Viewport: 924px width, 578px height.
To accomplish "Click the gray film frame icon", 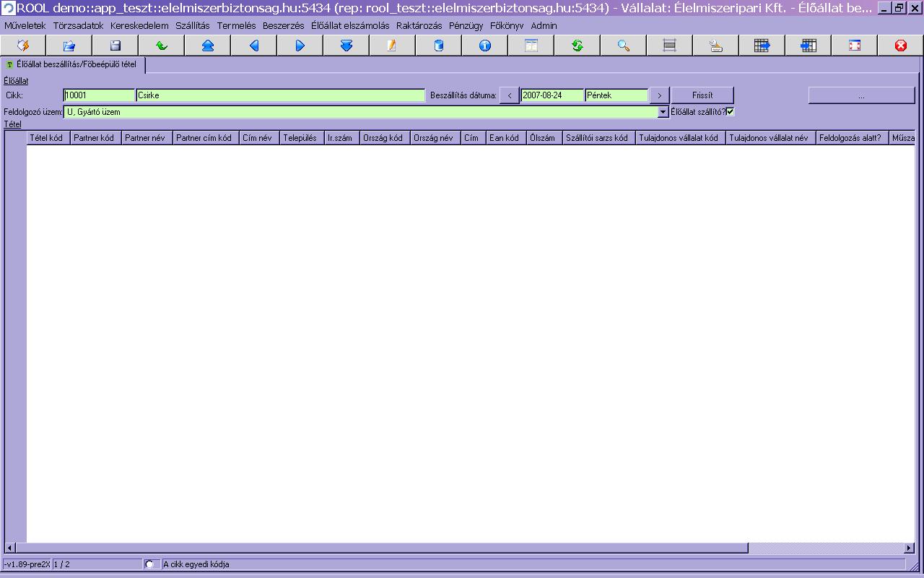I will [x=670, y=46].
